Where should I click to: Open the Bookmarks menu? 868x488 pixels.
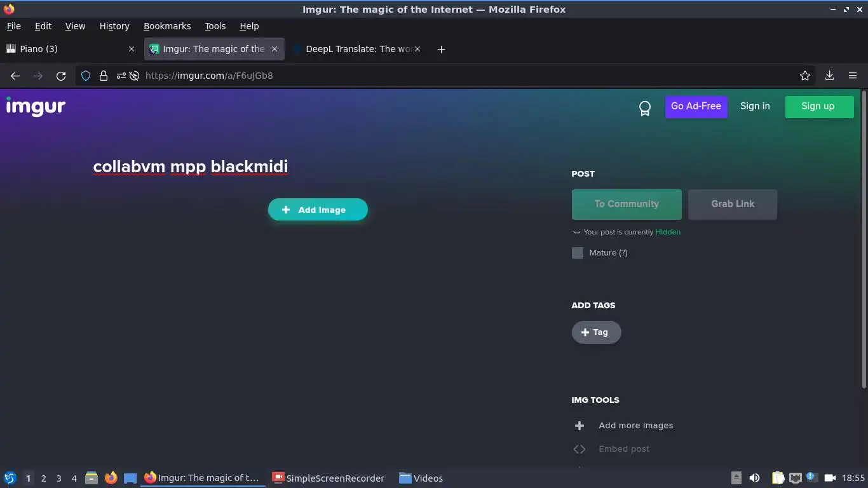click(167, 26)
